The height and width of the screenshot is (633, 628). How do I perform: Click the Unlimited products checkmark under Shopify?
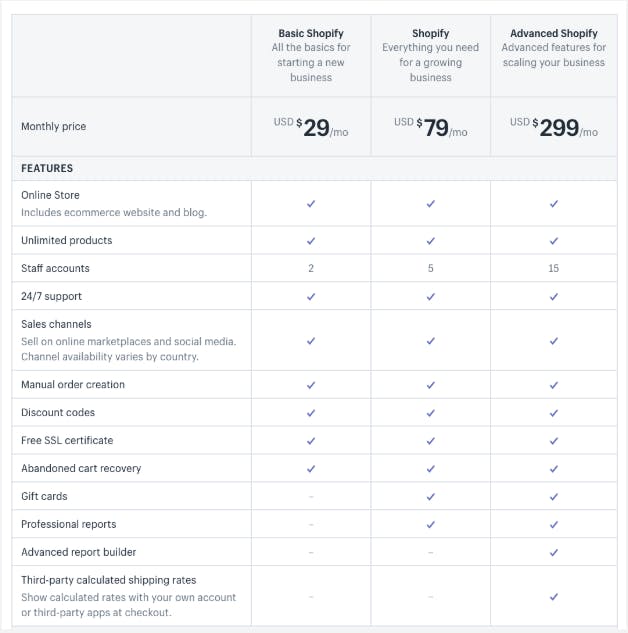pos(431,240)
